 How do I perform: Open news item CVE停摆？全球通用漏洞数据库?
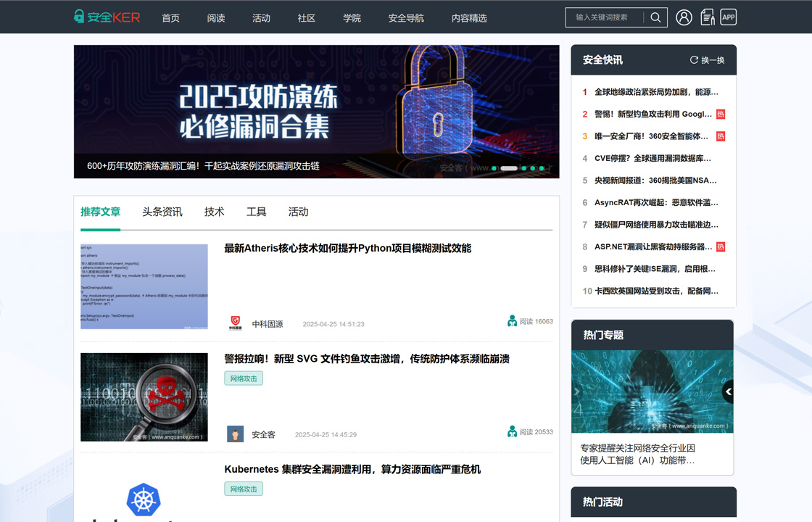(652, 159)
